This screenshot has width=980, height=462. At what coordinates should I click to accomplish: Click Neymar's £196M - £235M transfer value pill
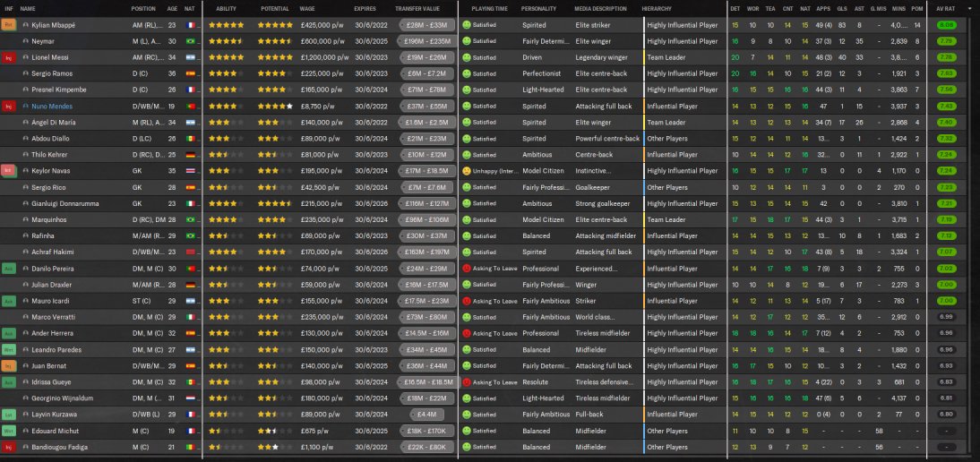coord(427,41)
